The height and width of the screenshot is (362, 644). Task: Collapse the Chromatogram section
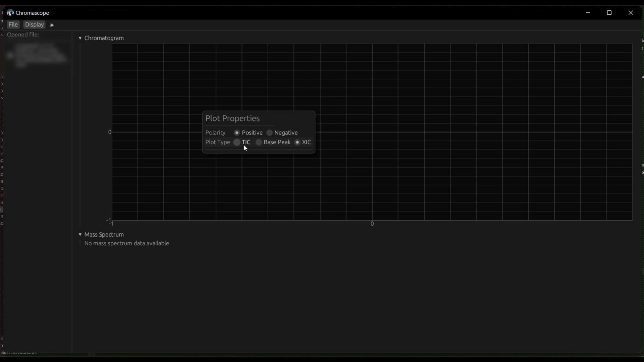(80, 38)
